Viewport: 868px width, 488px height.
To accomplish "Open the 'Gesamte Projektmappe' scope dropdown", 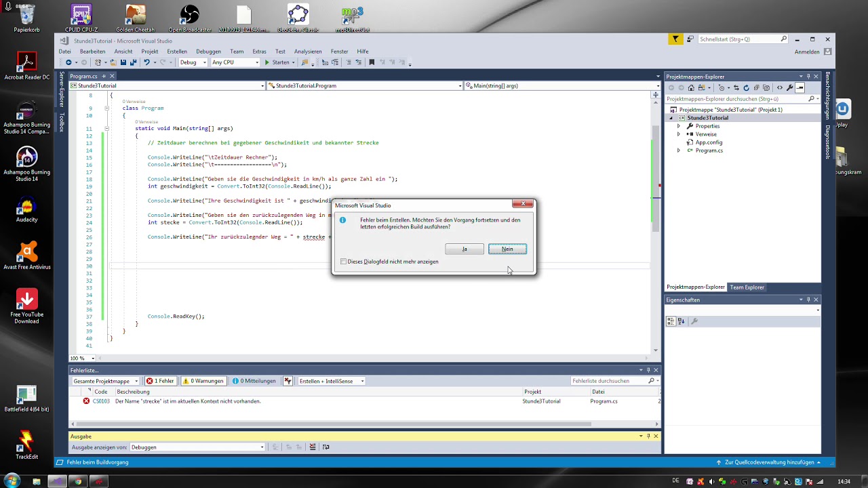I will (105, 381).
